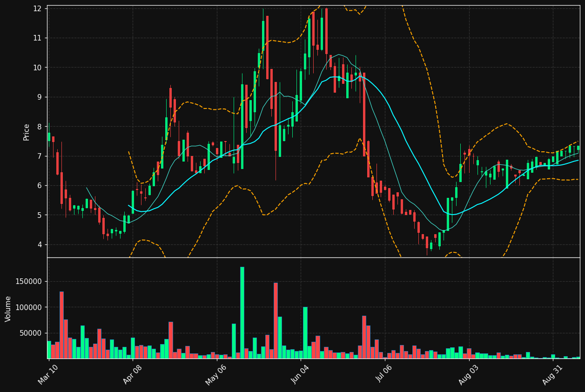Click the price axis value 11
The height and width of the screenshot is (392, 585).
tap(38, 38)
